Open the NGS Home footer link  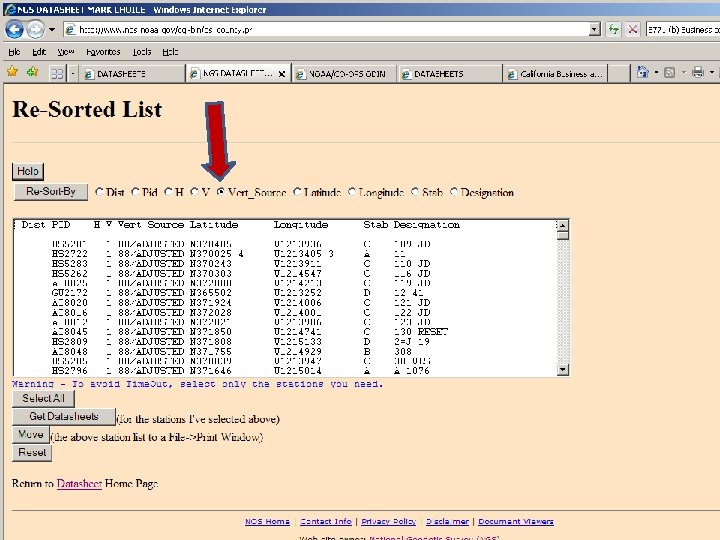[x=267, y=522]
